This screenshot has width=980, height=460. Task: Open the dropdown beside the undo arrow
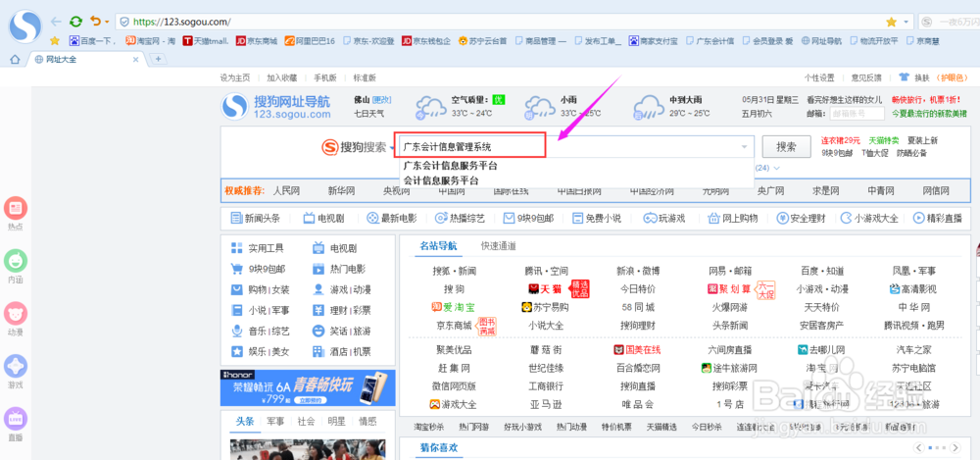coord(107,22)
